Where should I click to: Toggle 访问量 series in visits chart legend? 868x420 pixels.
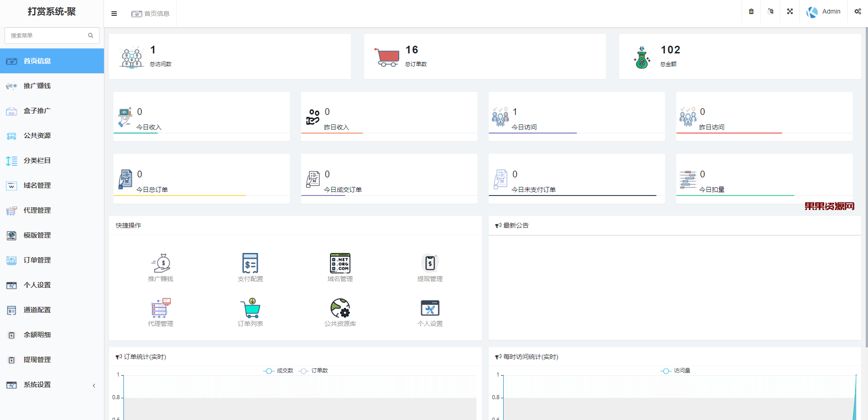point(675,371)
